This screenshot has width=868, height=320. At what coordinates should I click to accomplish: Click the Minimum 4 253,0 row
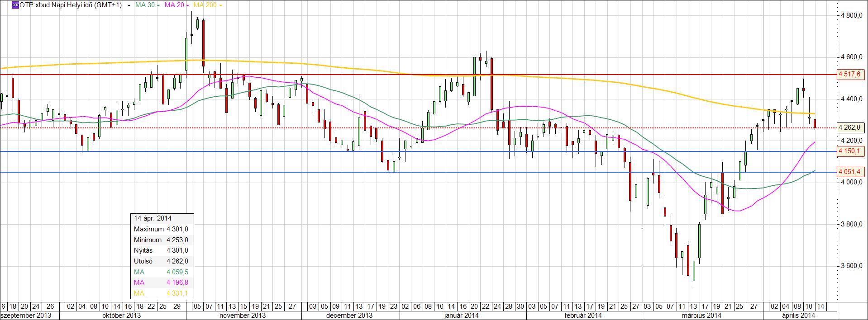pos(161,240)
